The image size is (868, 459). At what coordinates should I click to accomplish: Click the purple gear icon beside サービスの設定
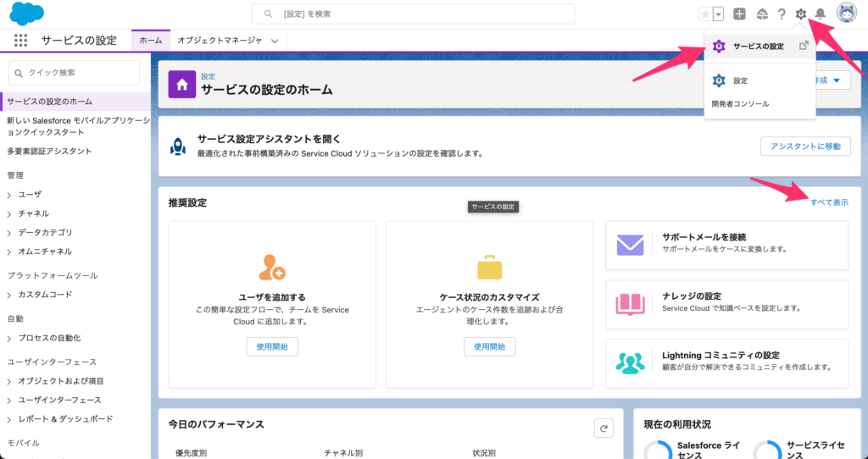click(719, 47)
